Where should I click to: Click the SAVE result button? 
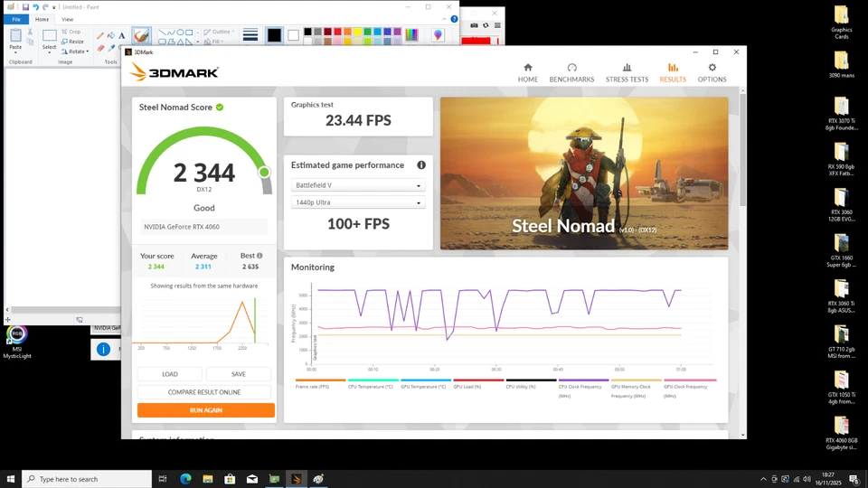pos(239,374)
